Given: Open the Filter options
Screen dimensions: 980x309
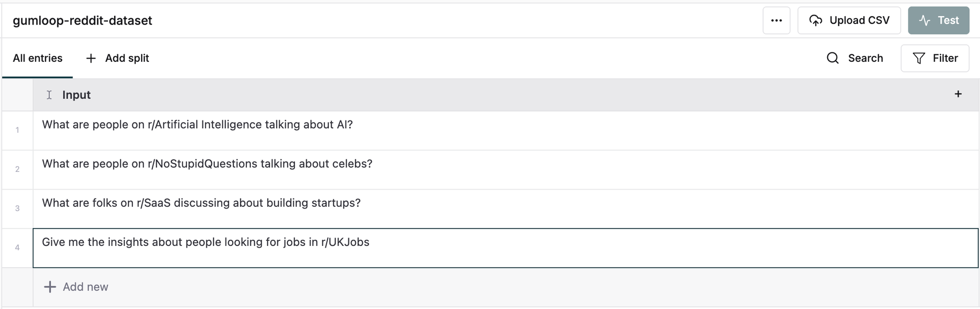Looking at the screenshot, I should pos(934,58).
